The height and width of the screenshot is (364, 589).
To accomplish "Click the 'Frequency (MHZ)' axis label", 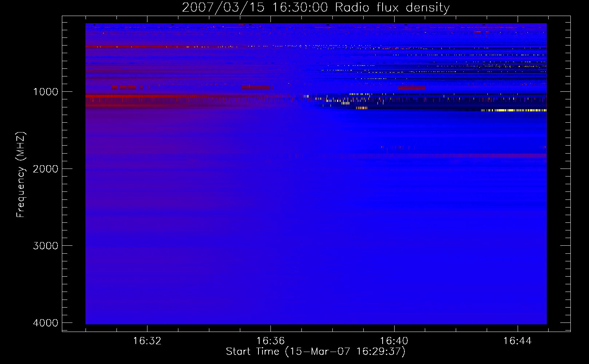I will click(21, 175).
